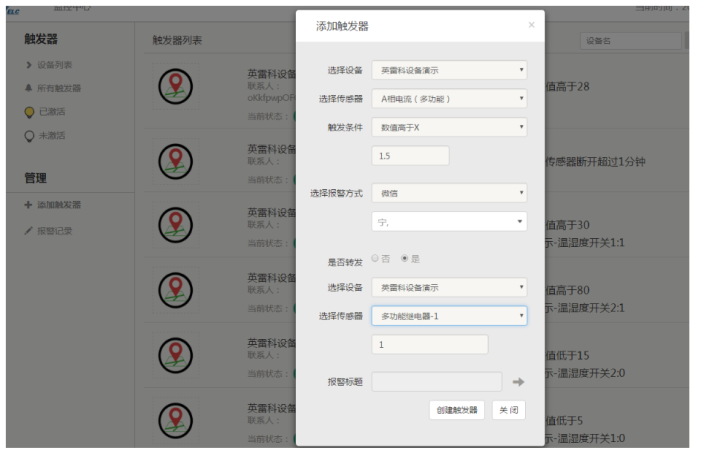Click the threshold input showing 1.5

pyautogui.click(x=410, y=156)
